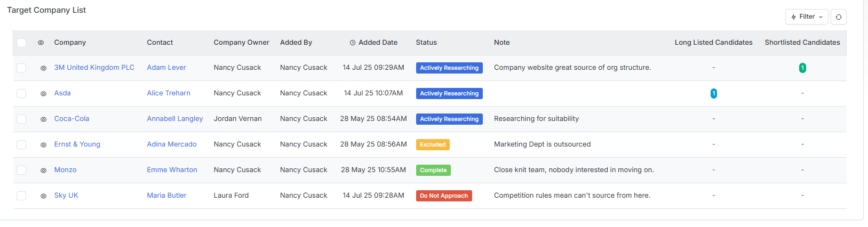
Task: Click the Actively Researching badge for Asda
Action: (x=449, y=94)
